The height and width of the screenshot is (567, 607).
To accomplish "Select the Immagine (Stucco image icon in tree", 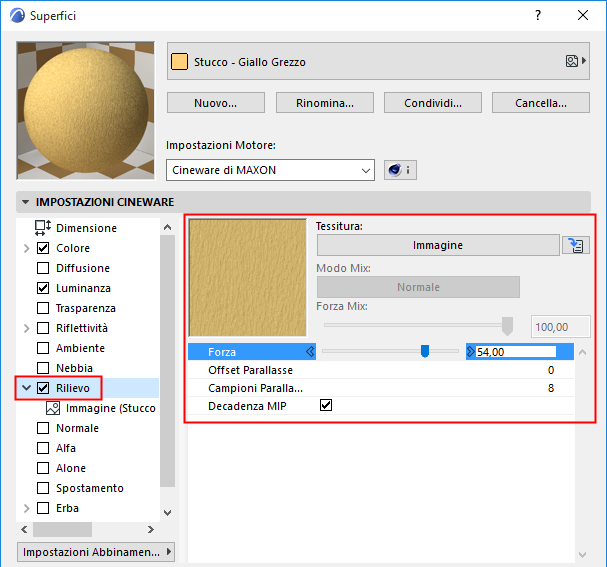I will point(53,408).
